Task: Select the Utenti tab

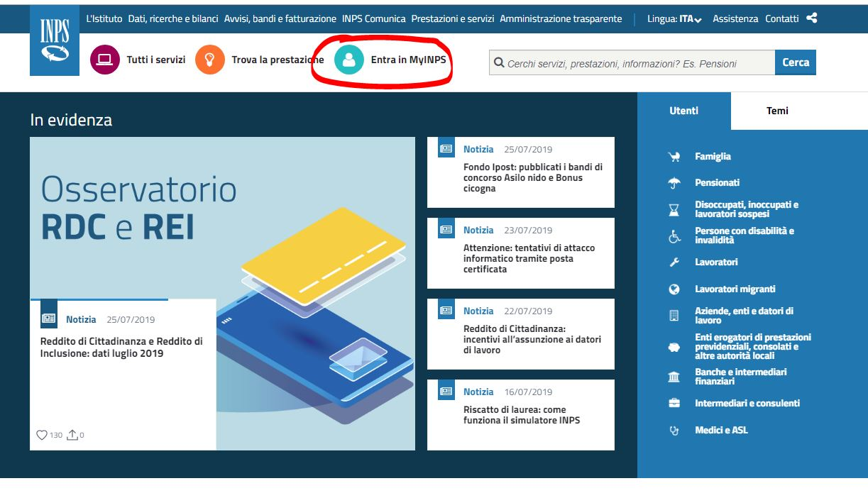Action: click(683, 111)
